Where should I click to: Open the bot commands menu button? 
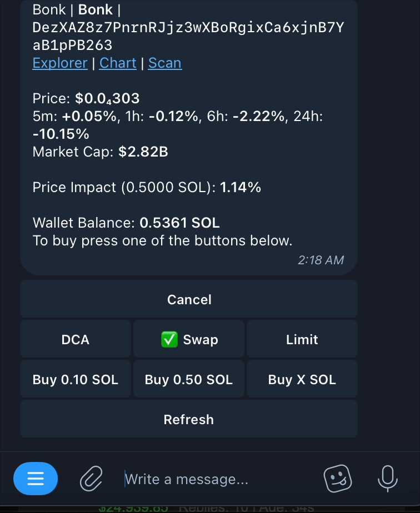pos(36,478)
